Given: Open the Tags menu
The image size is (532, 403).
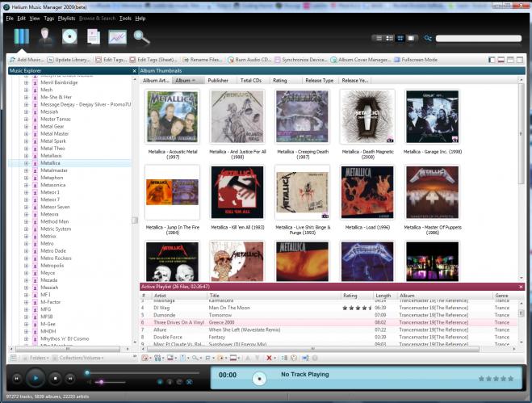Looking at the screenshot, I should (49, 19).
